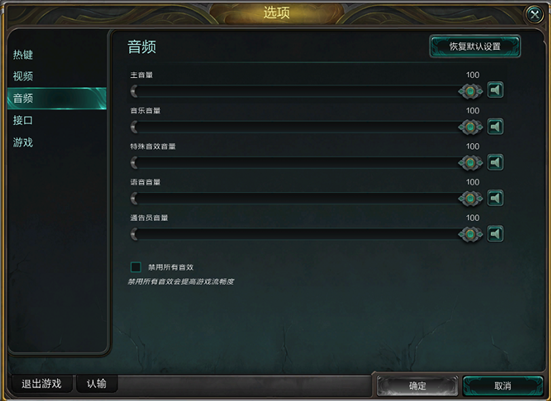The image size is (551, 401).
Task: Open the 热键 hotkeys tab
Action: (23, 54)
